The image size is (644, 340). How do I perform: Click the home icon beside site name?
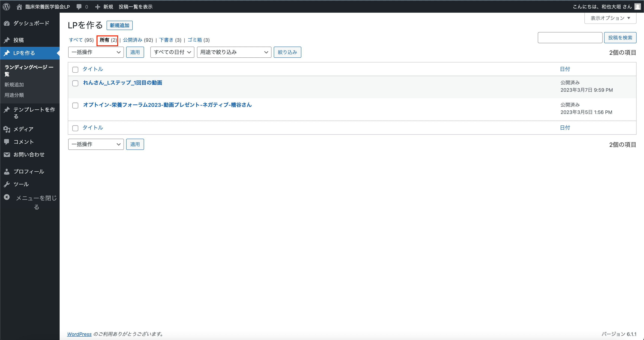(19, 7)
